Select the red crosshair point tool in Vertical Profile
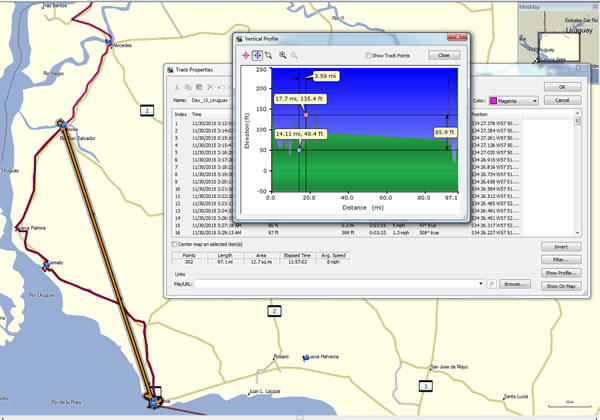Viewport: 600px width, 420px height. click(x=246, y=55)
